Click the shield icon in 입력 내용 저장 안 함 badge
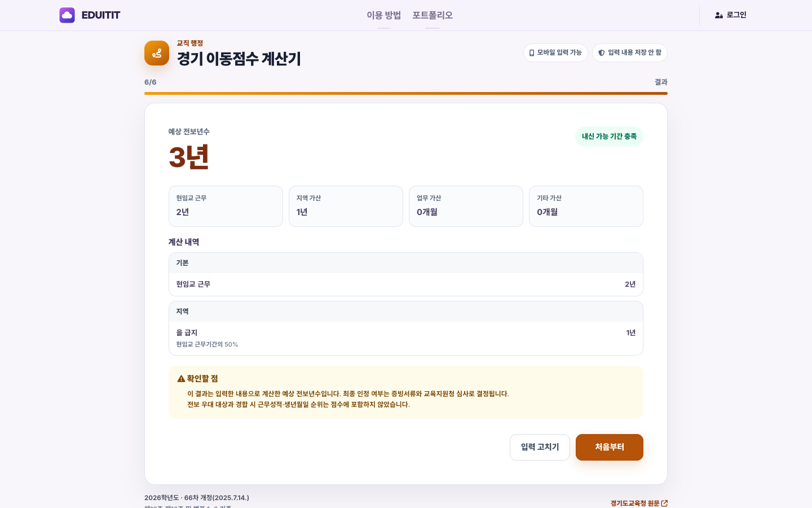The height and width of the screenshot is (508, 812). [x=602, y=52]
